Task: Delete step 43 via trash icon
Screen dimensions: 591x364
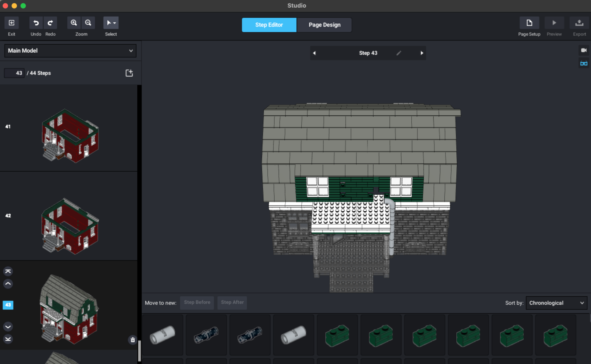Action: (132, 339)
